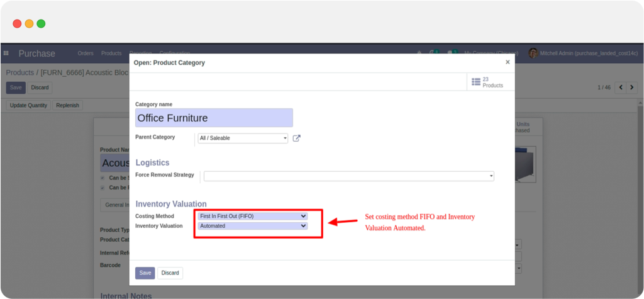Click the Purchase app title

click(x=36, y=54)
